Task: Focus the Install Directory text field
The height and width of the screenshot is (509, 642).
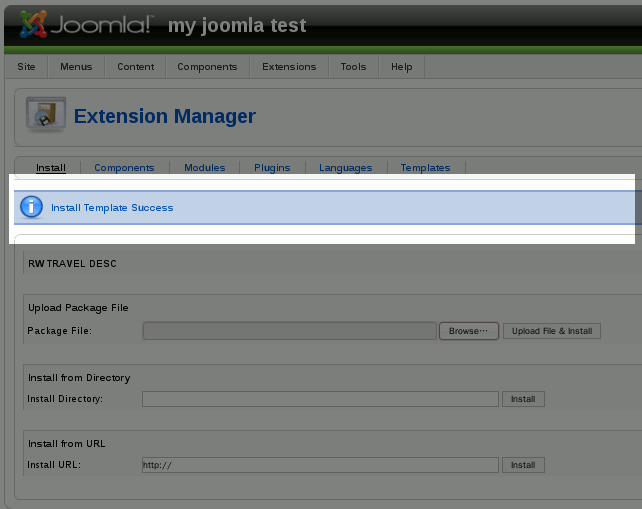Action: click(x=320, y=399)
